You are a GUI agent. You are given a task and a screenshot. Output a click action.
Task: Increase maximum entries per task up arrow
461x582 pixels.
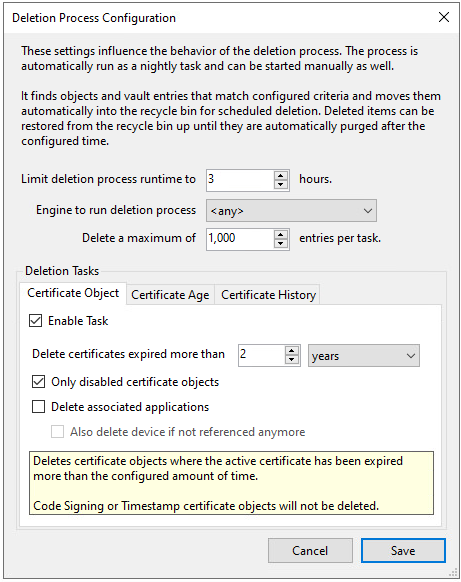[281, 235]
